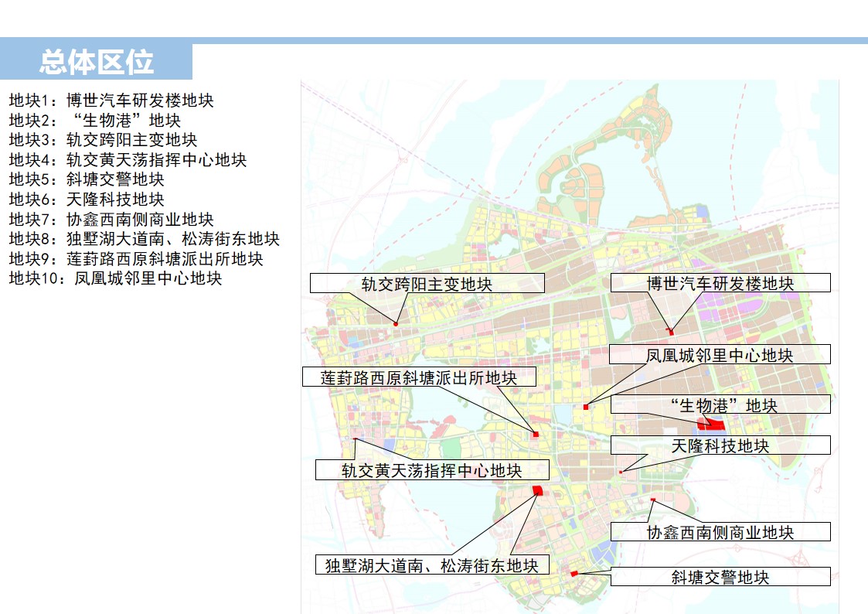Select list line 地块10：凤凰城邻里中心地块
This screenshot has height=614, width=868.
(115, 278)
